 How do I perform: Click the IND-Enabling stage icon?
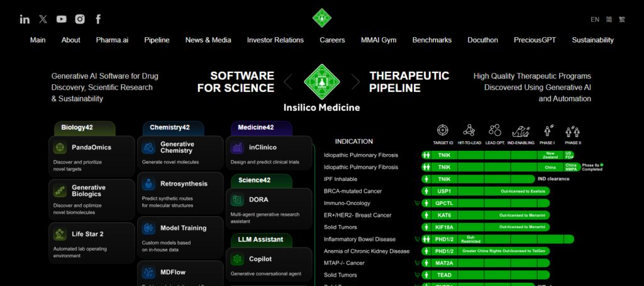coord(521,131)
